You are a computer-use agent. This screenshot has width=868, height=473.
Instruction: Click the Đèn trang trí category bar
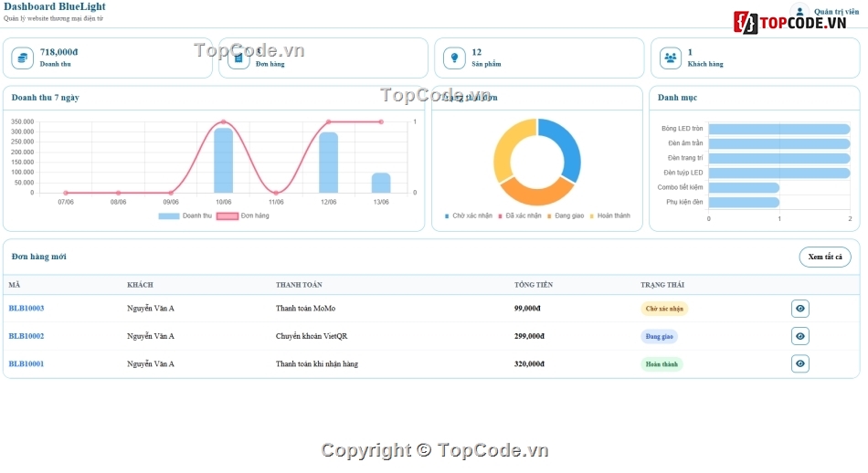778,158
